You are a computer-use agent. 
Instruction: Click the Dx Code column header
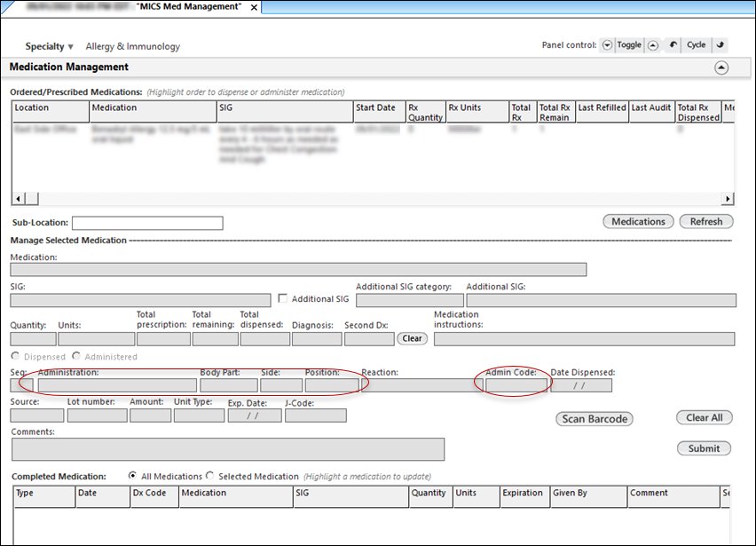click(154, 497)
